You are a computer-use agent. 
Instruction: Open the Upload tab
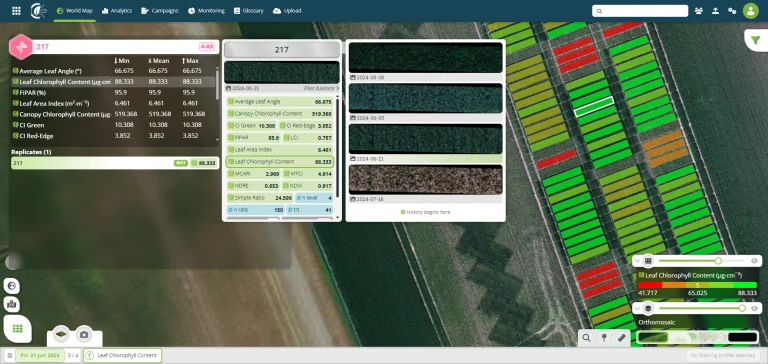pyautogui.click(x=287, y=11)
